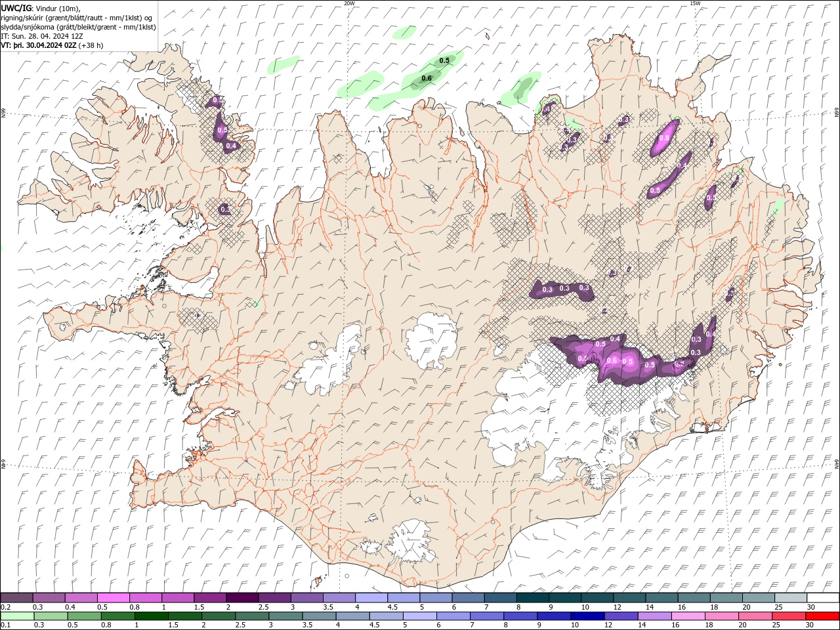Image resolution: width=840 pixels, height=630 pixels.
Task: Select the light green rain swatch labeled 0.3
Action: 51,616
